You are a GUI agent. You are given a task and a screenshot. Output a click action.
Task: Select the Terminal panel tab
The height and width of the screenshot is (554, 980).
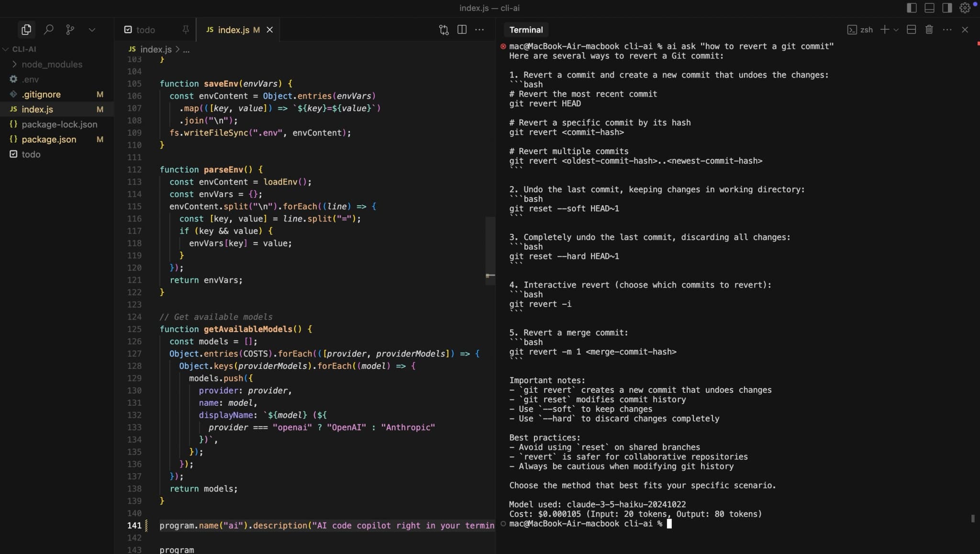(x=526, y=30)
